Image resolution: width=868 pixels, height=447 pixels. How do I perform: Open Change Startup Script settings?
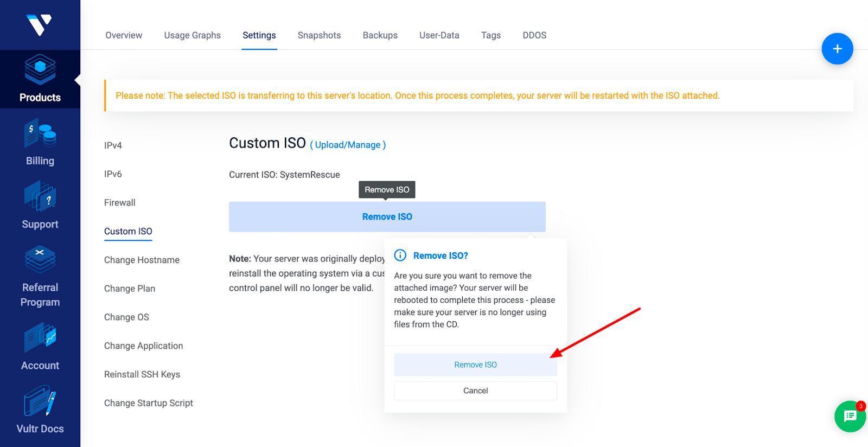pos(149,403)
